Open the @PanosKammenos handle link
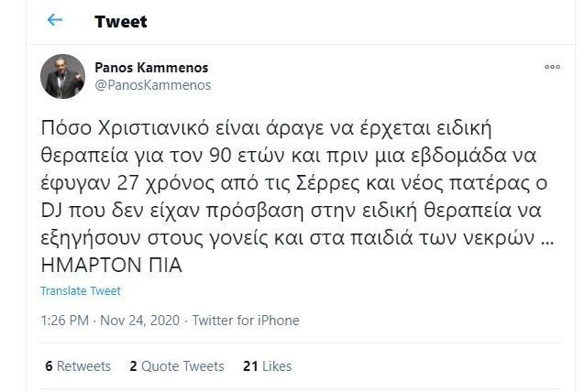Screen dimensions: 585x392 click(153, 84)
